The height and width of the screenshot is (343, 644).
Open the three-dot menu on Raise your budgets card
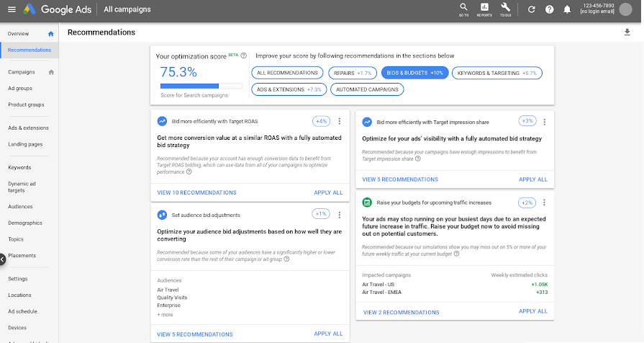544,202
